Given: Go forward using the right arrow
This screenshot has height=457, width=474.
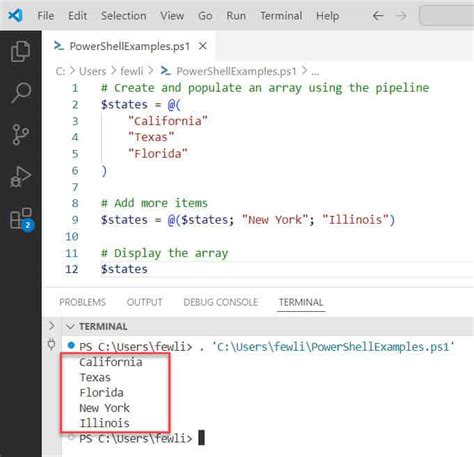Looking at the screenshot, I should point(401,16).
